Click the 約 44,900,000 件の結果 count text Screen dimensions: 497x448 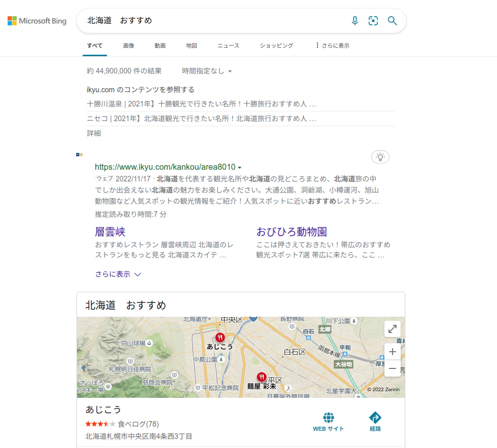[x=124, y=71]
